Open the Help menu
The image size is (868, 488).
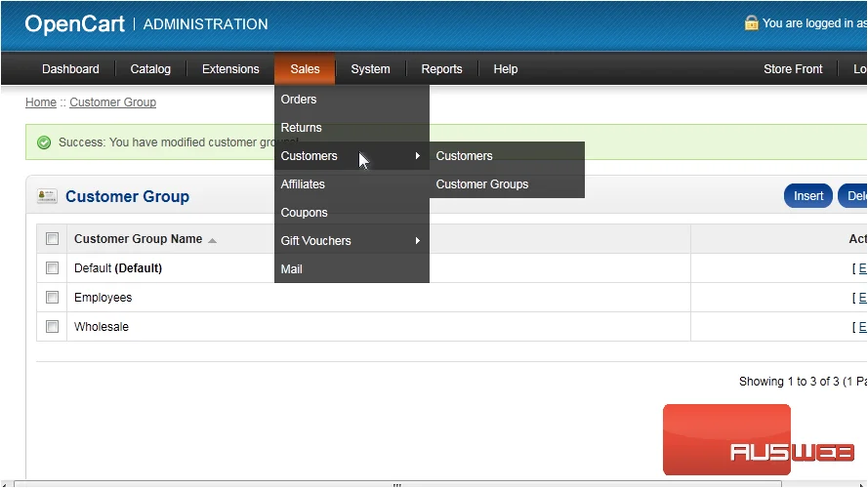pos(506,69)
